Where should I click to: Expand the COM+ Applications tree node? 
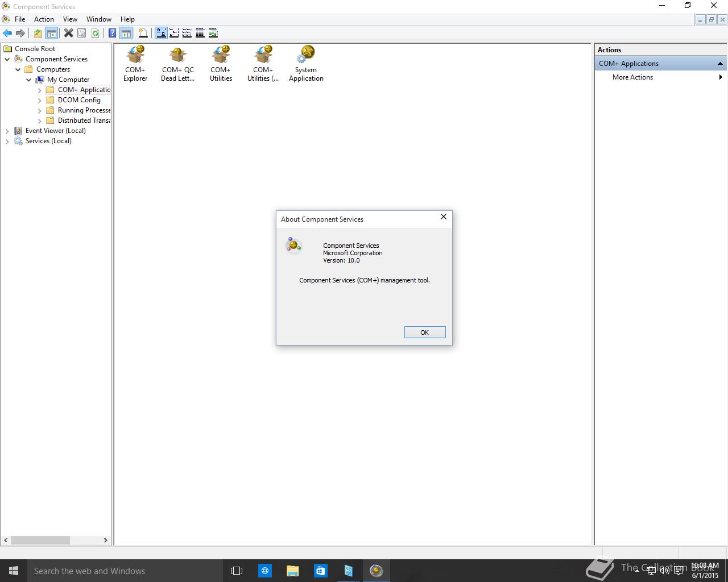[x=40, y=90]
